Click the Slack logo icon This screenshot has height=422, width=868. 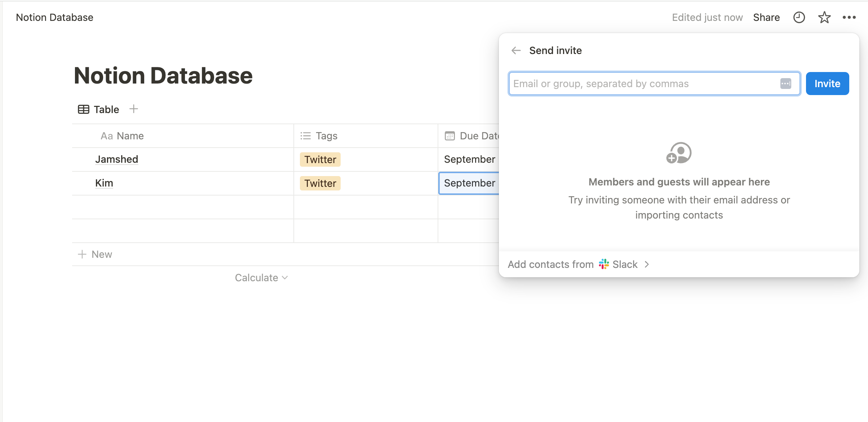(x=604, y=264)
